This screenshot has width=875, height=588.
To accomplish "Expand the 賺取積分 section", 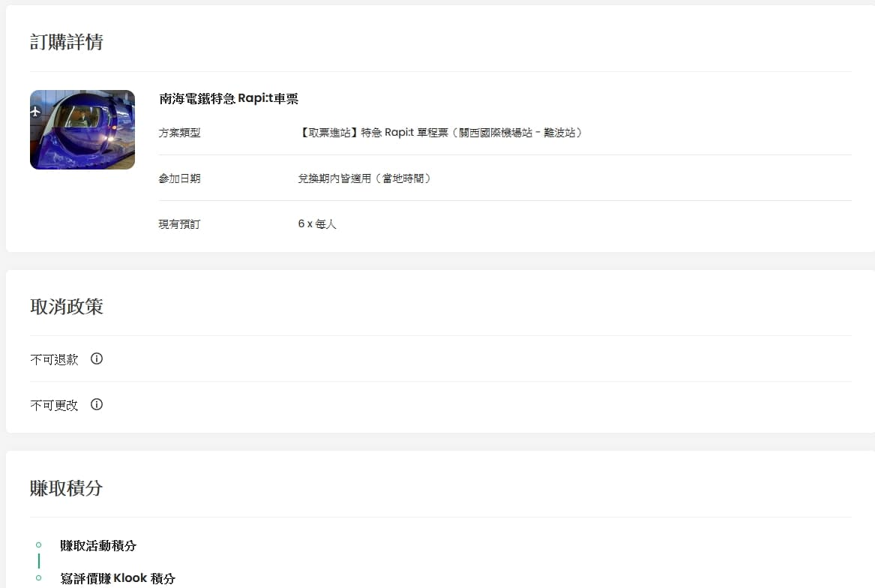I will (67, 487).
